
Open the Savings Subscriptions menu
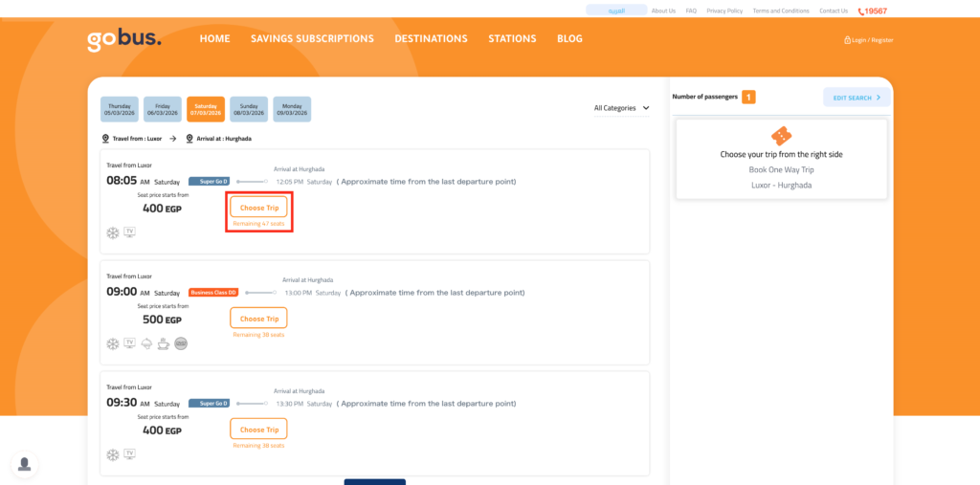[312, 39]
